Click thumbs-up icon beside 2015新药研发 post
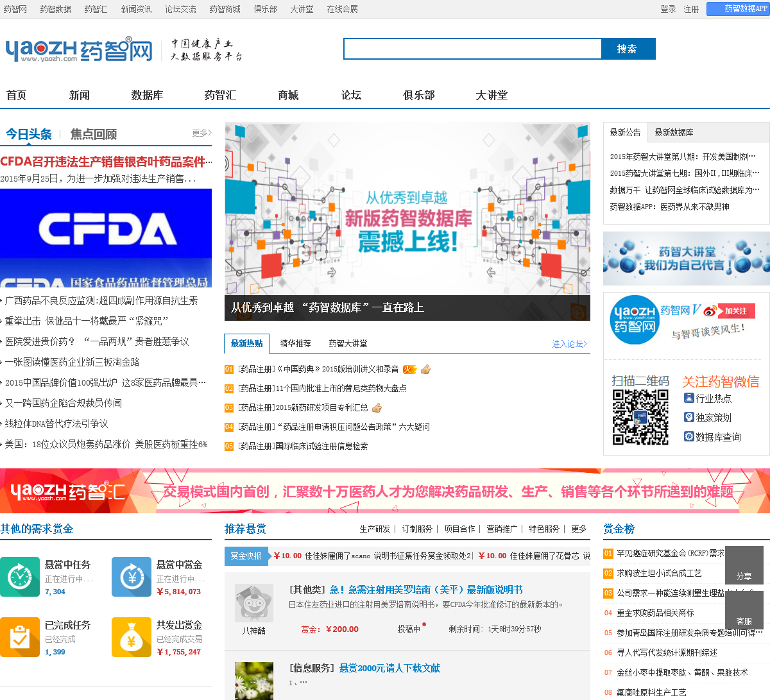Screen dimensions: 770x700 tap(377, 407)
